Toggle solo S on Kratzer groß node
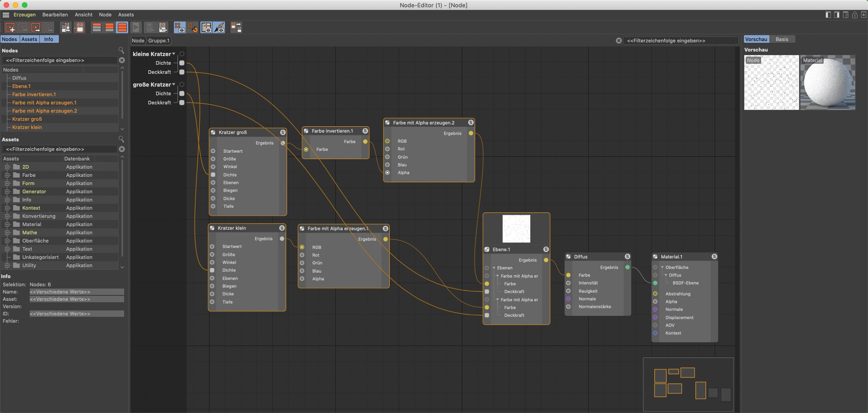The height and width of the screenshot is (413, 868). click(283, 132)
